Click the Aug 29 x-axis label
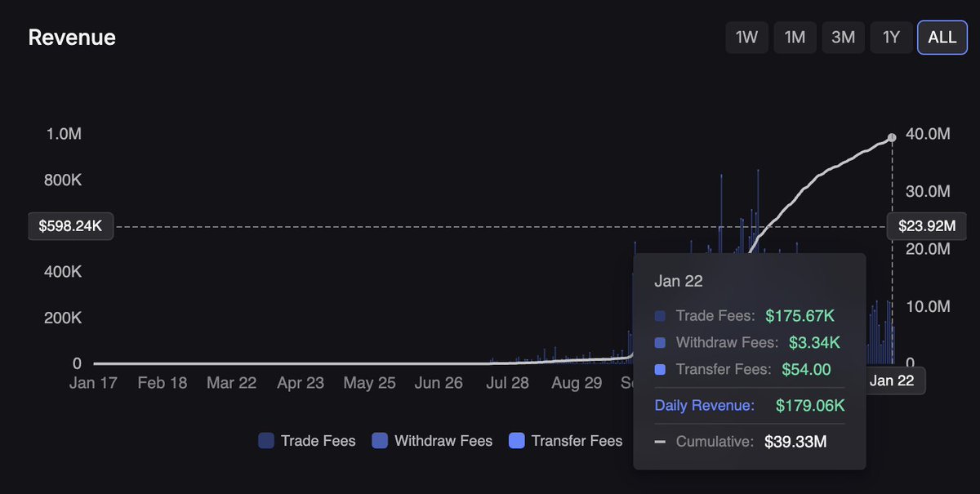This screenshot has width=980, height=494. 577,383
